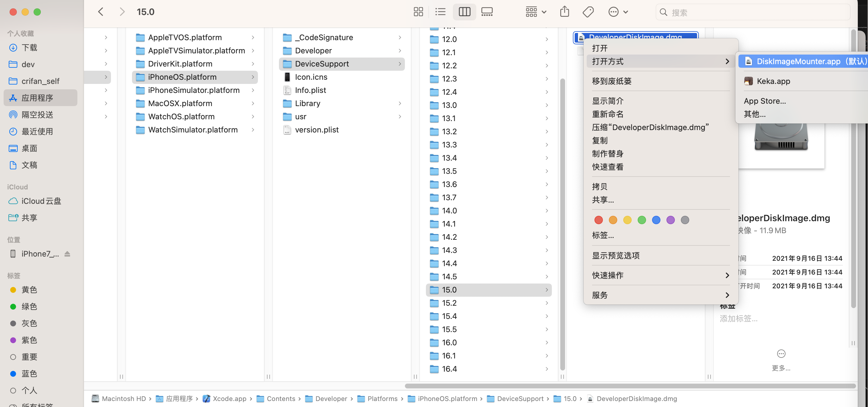Apply the red tag color

coord(598,220)
